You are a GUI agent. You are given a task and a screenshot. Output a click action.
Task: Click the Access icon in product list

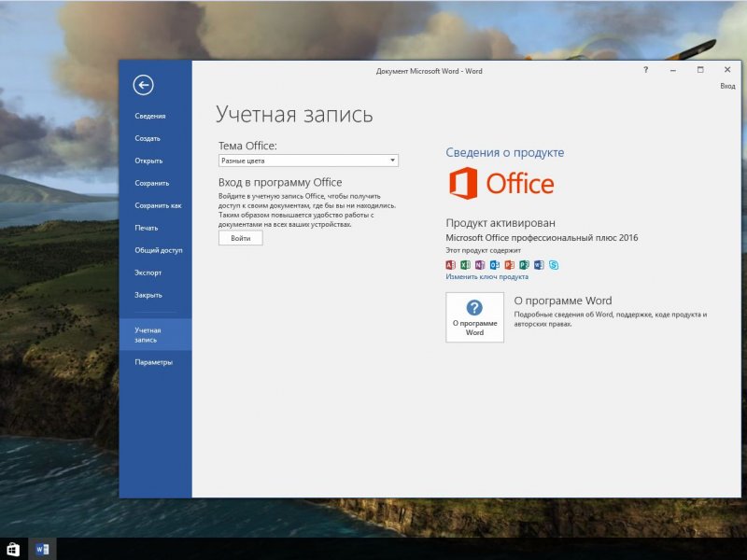point(450,265)
